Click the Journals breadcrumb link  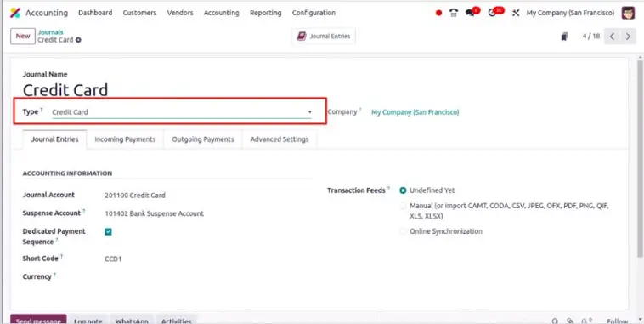tap(50, 32)
